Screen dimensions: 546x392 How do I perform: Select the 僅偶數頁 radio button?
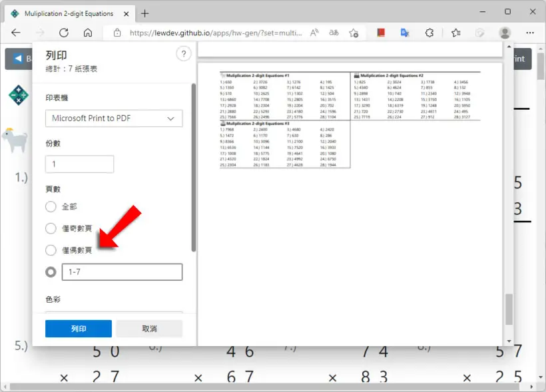(51, 250)
